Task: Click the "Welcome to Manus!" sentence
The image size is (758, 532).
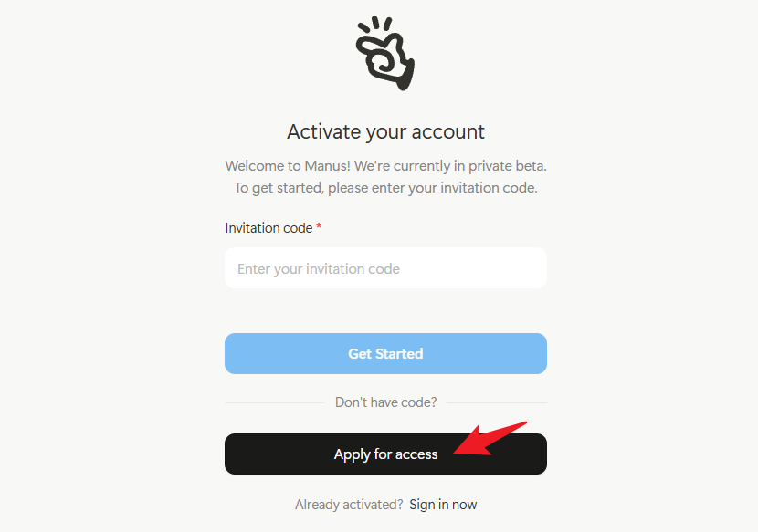Action: [x=288, y=166]
